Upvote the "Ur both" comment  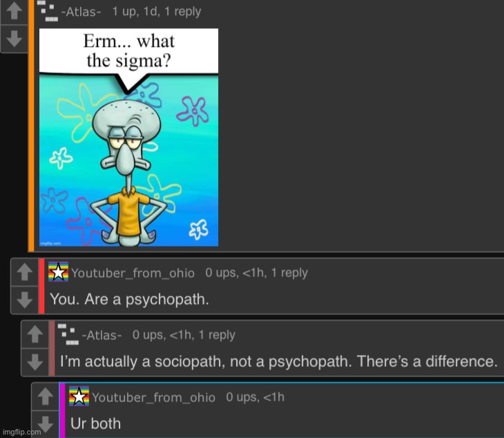coord(46,397)
